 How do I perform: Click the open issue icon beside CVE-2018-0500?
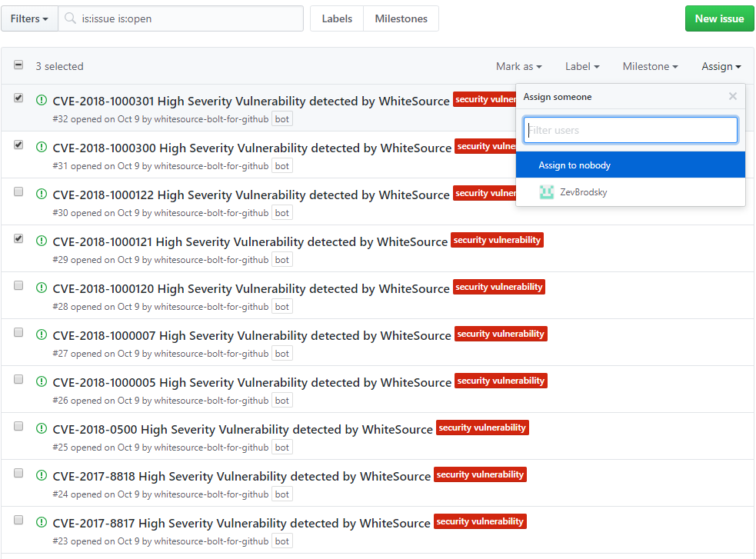coord(42,428)
